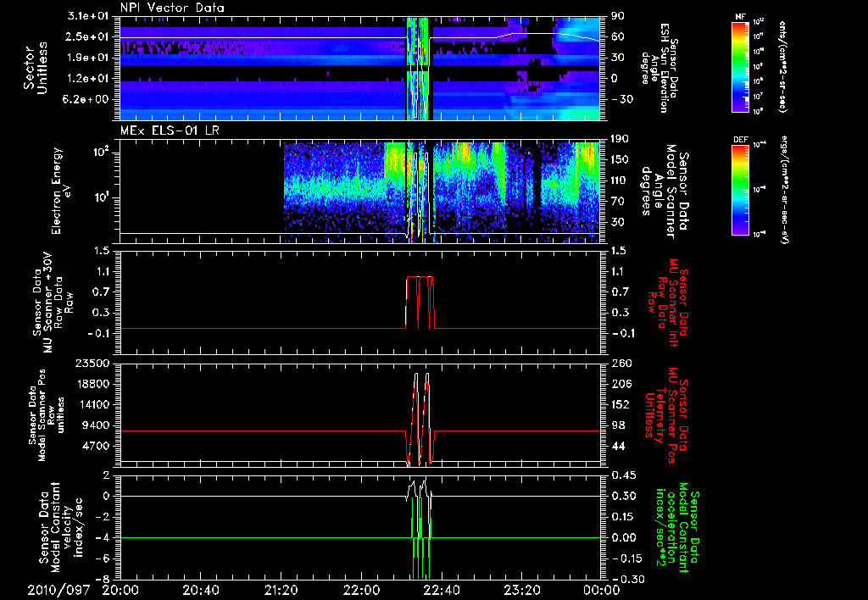Image resolution: width=868 pixels, height=600 pixels.
Task: Click the 60 degree sun elevation tick
Action: point(617,36)
